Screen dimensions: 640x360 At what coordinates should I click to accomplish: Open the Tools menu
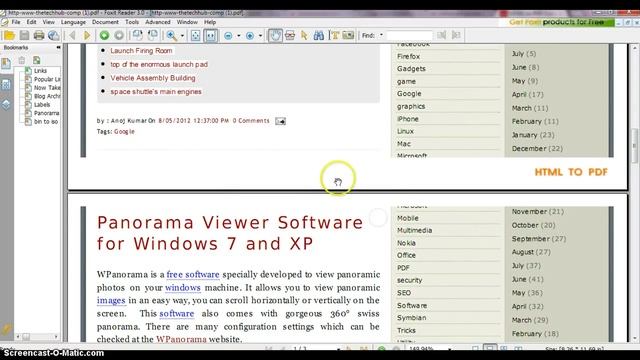(x=132, y=22)
